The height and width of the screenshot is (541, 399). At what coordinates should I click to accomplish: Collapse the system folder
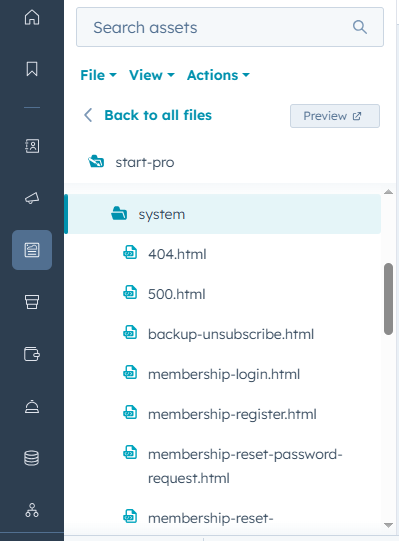pos(223,214)
